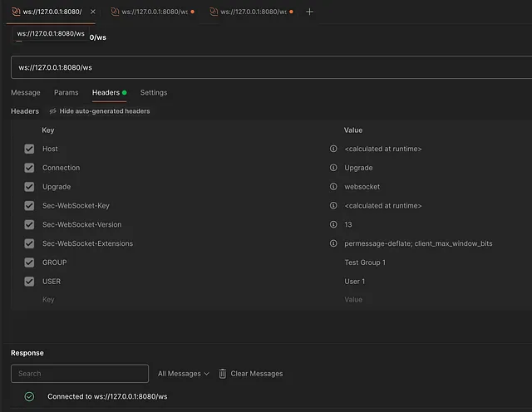Select the second WebSocket request tab
Viewport: 532px width, 412px height.
[x=153, y=12]
